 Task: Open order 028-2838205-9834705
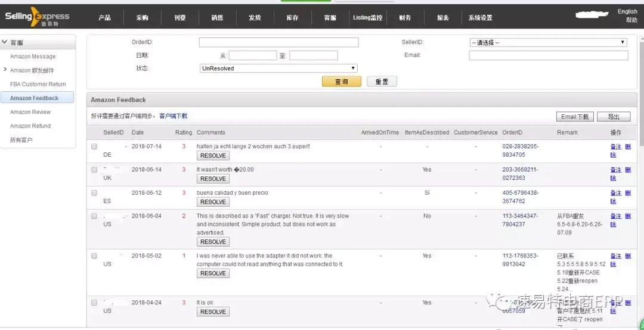point(521,151)
